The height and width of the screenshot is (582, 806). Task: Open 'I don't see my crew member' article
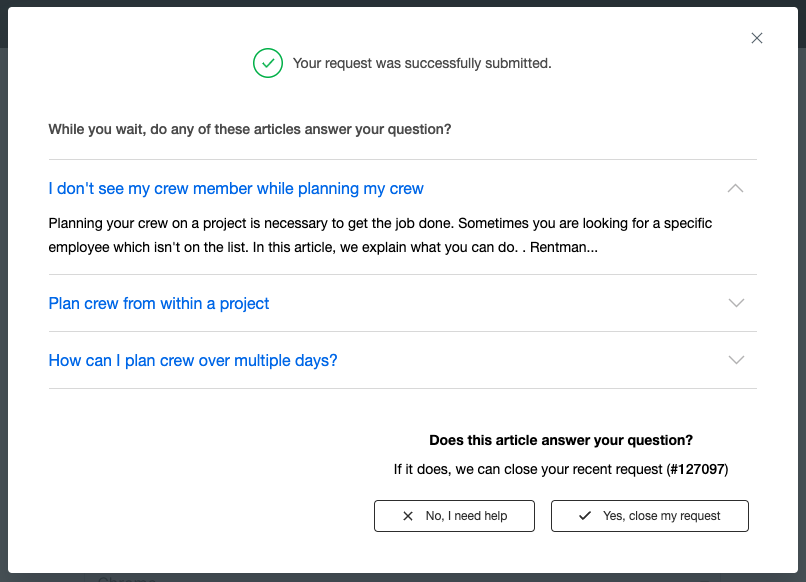(x=236, y=189)
